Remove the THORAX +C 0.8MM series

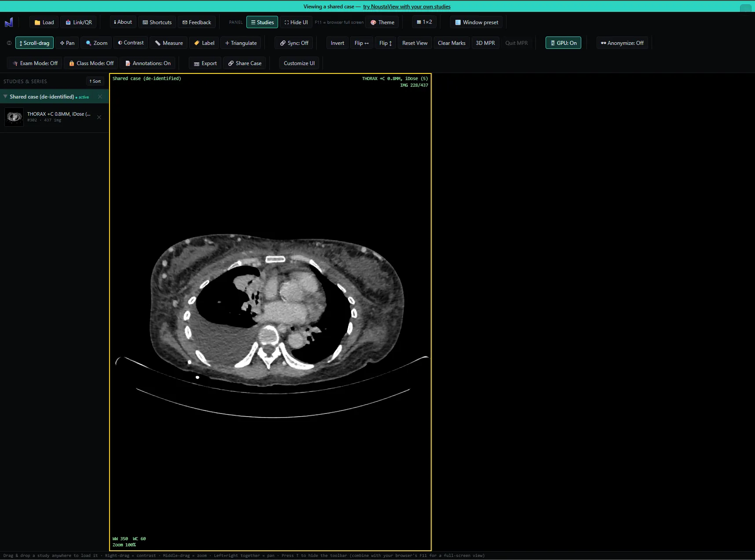[x=99, y=117]
